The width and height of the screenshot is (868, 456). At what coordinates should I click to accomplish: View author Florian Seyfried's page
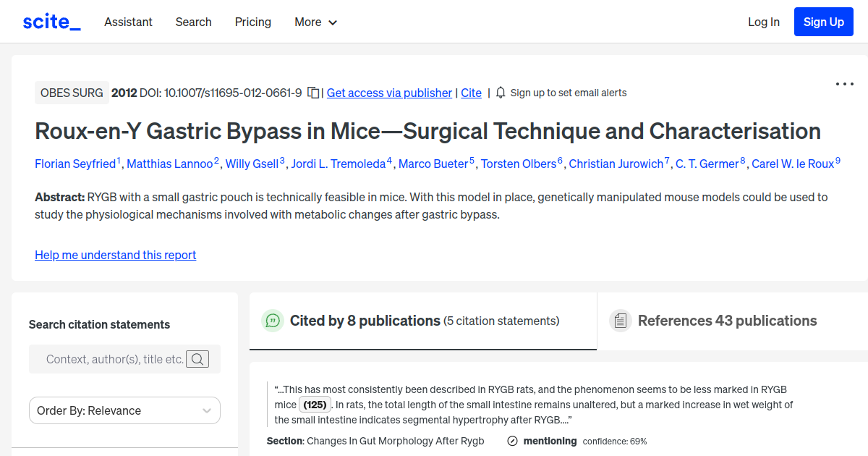point(75,164)
